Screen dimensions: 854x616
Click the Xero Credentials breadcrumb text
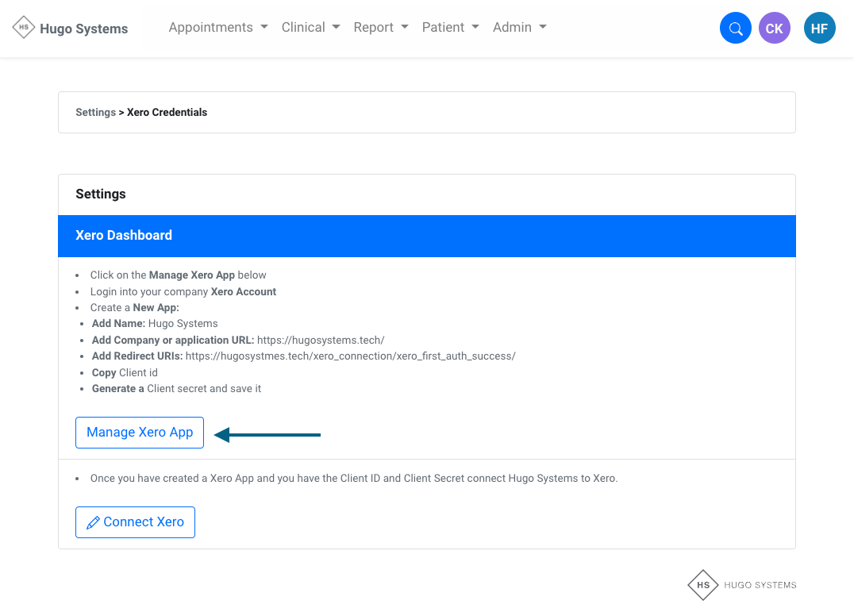click(x=167, y=113)
